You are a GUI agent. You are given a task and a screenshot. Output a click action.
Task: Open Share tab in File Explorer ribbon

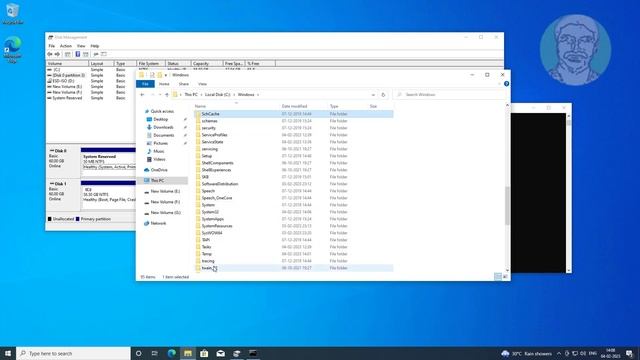tap(184, 84)
